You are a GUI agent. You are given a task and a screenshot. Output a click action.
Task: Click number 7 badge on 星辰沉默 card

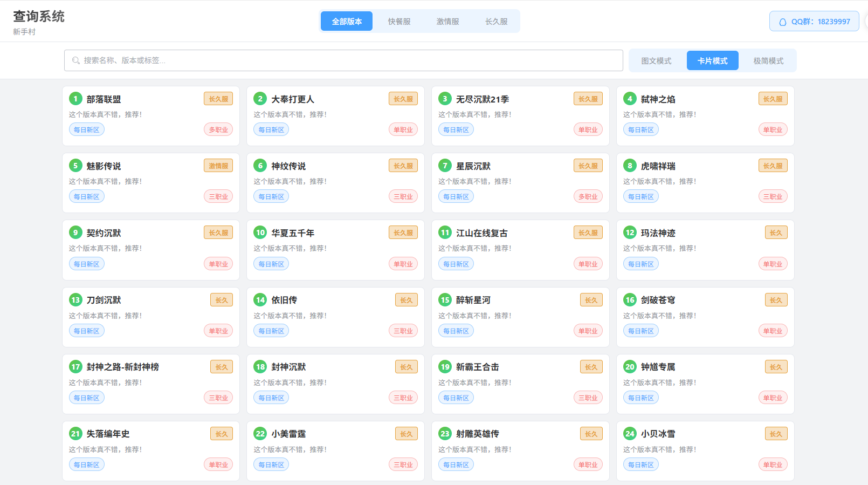coord(445,166)
